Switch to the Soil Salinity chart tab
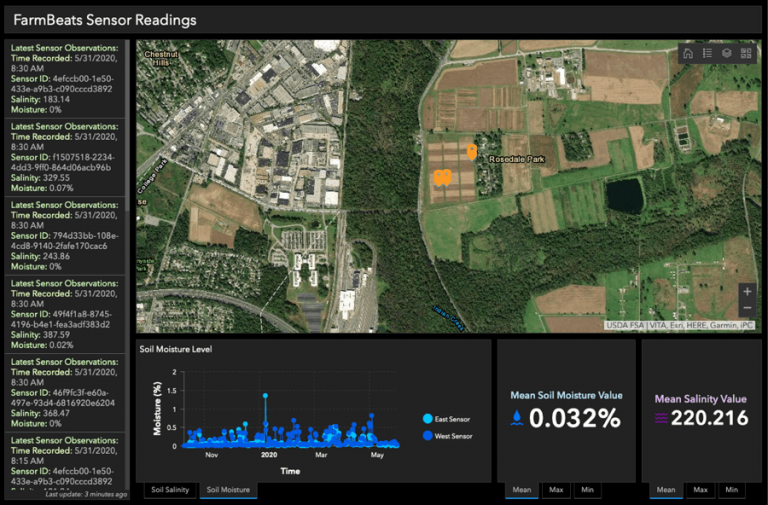This screenshot has height=505, width=768. (170, 489)
